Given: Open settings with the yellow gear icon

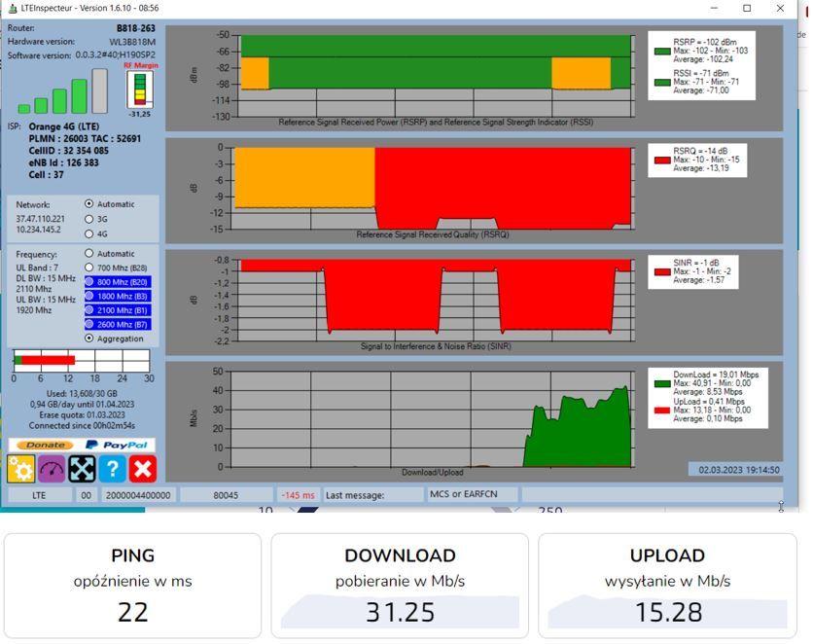Looking at the screenshot, I should click(x=20, y=469).
